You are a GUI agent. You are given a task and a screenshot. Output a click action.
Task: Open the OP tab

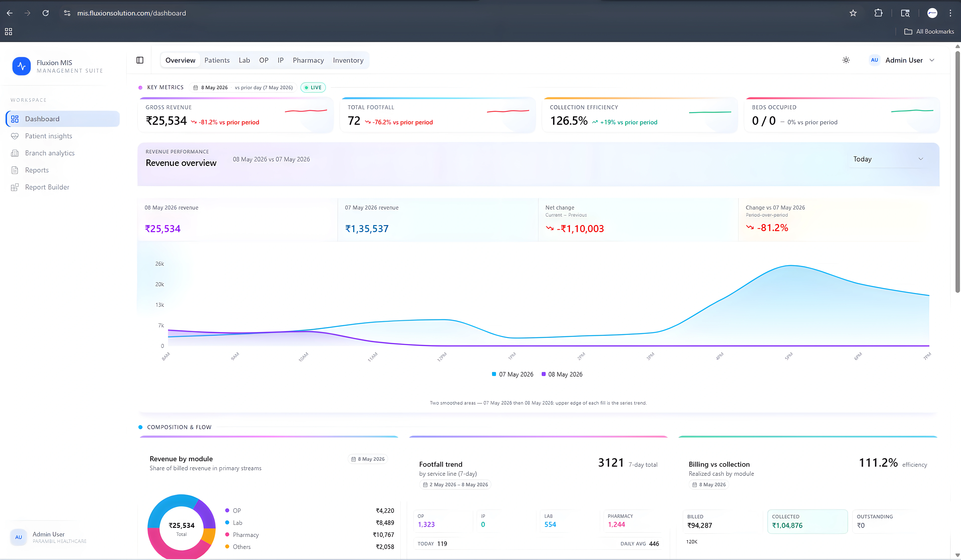pyautogui.click(x=264, y=60)
